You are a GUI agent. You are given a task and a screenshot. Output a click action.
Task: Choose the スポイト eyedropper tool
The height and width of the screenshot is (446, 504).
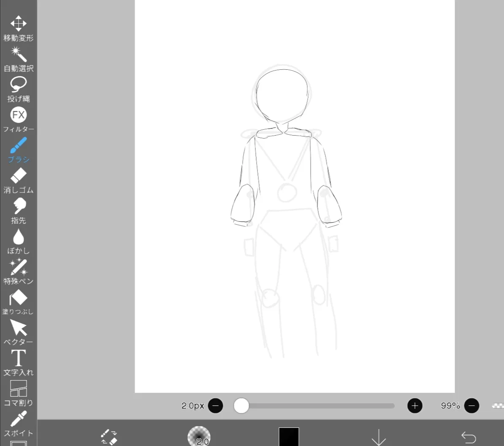pos(18,424)
